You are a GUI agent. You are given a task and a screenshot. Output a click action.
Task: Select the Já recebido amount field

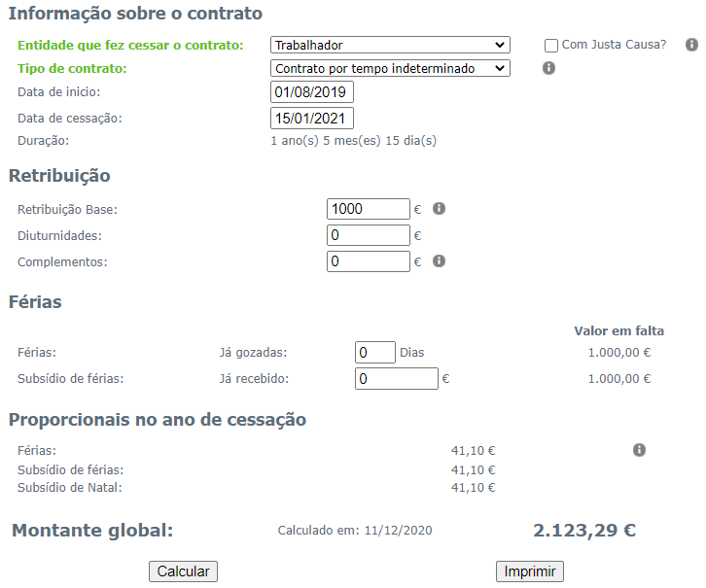397,379
